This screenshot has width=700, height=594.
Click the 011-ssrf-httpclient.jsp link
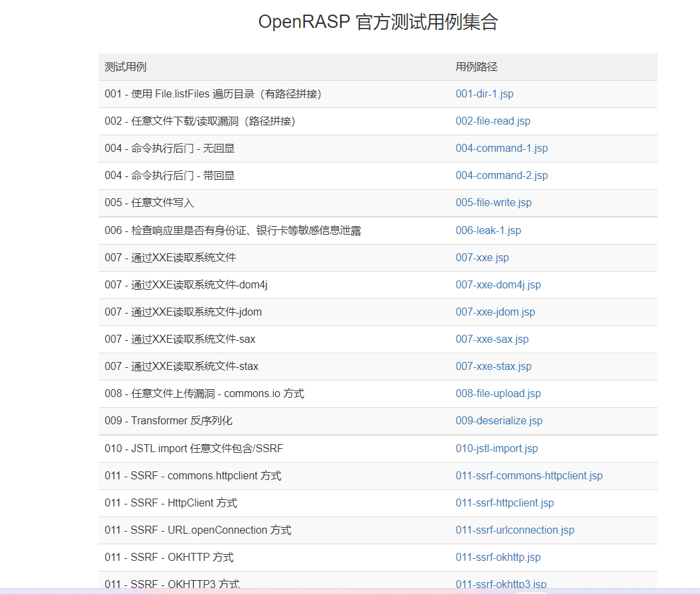click(x=504, y=503)
